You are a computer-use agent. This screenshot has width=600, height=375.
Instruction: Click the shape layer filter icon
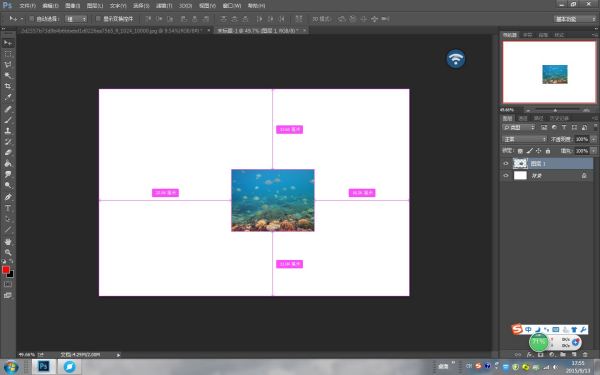click(x=574, y=127)
